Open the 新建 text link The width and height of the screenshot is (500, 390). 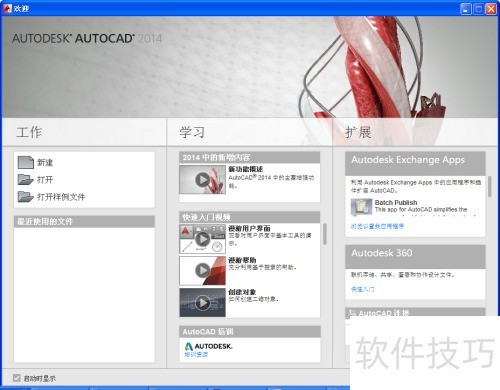(45, 163)
